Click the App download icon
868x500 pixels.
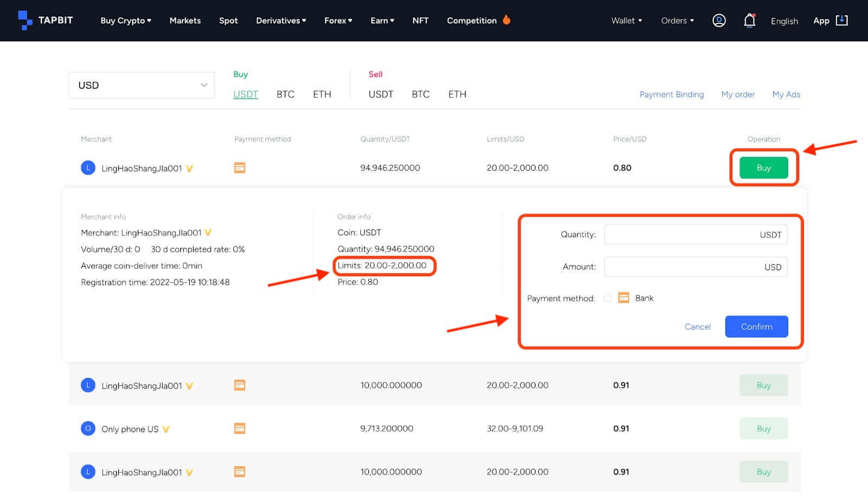pyautogui.click(x=842, y=20)
